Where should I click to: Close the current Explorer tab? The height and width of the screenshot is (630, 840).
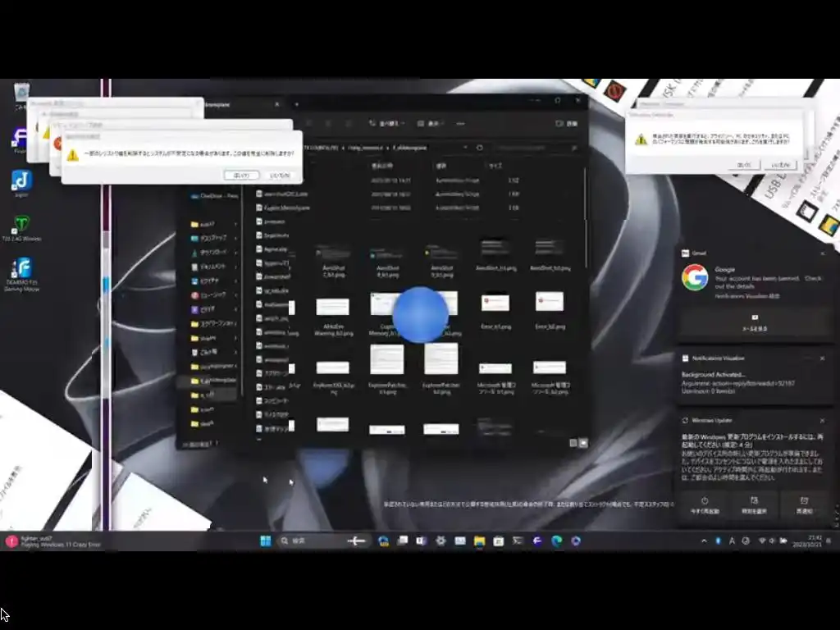pos(277,104)
